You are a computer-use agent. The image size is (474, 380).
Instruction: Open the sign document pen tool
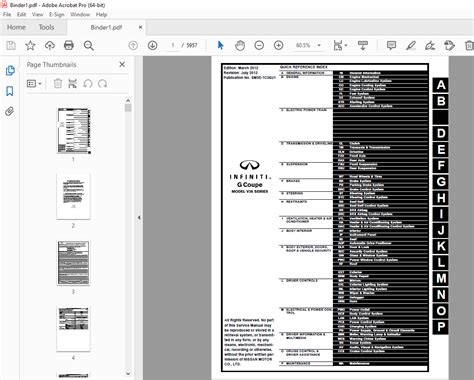click(430, 45)
